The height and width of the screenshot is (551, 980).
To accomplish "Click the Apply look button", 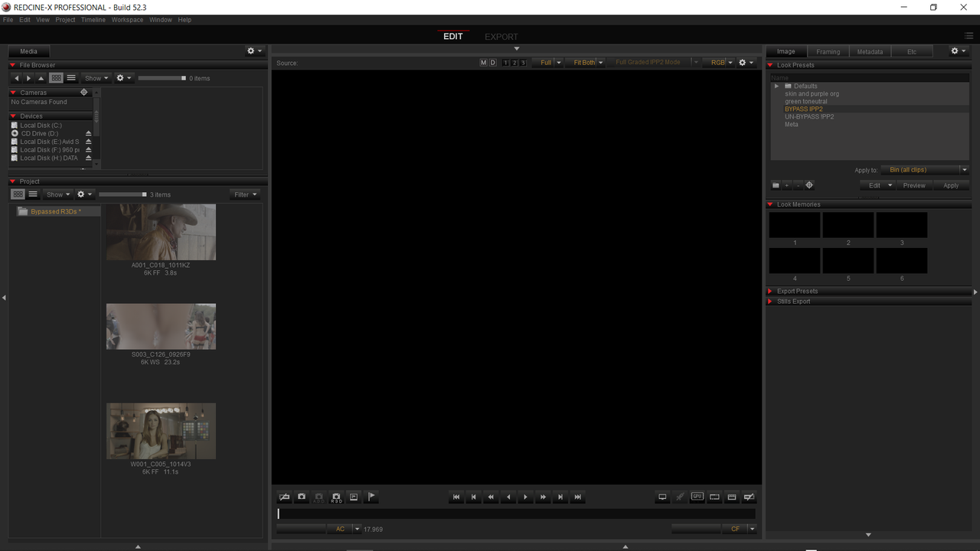I will coord(951,185).
